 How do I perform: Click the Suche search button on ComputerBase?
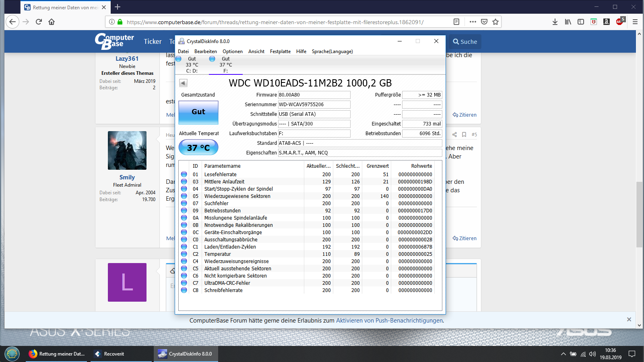click(465, 42)
